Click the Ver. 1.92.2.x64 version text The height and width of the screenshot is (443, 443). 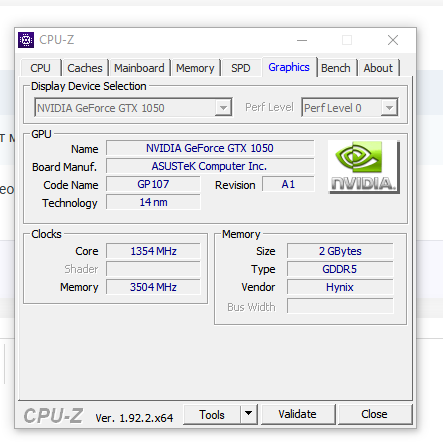click(x=134, y=418)
